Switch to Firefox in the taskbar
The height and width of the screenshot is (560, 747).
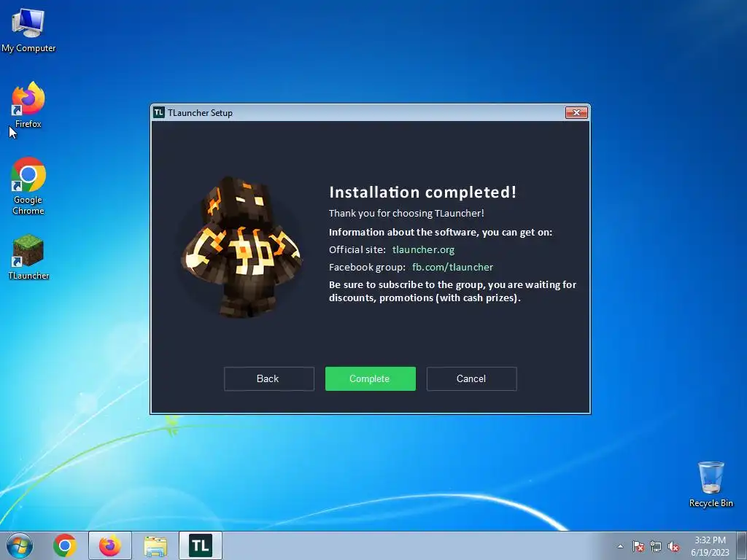click(110, 545)
